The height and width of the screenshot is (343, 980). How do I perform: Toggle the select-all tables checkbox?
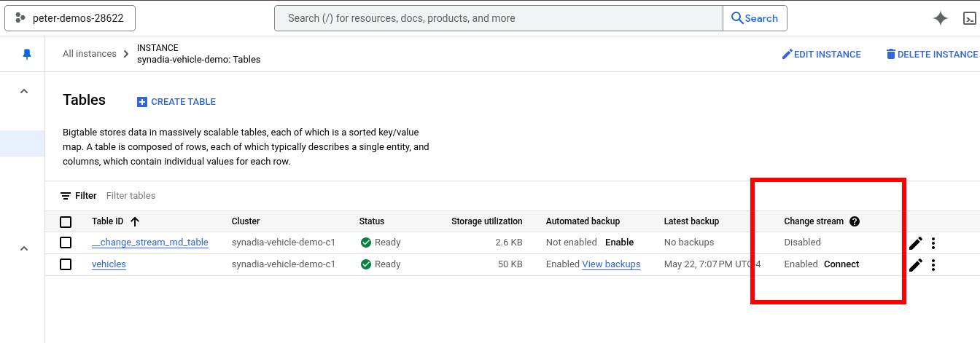[x=66, y=221]
